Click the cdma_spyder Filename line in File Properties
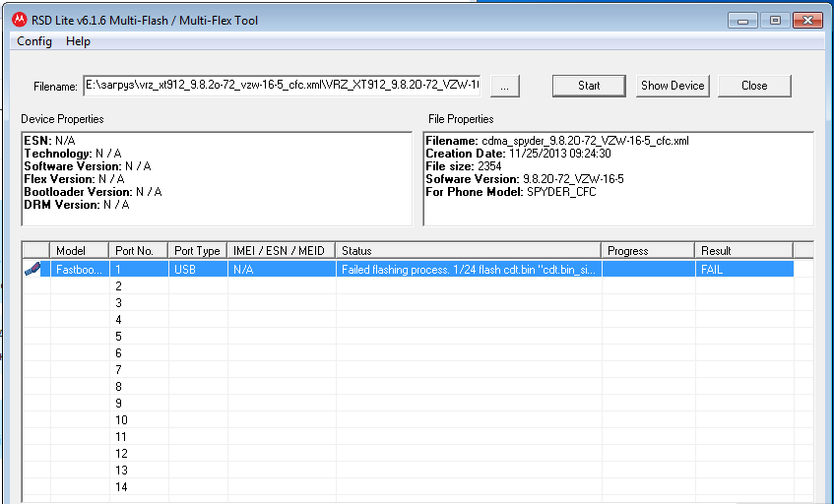Image resolution: width=834 pixels, height=504 pixels. point(557,141)
